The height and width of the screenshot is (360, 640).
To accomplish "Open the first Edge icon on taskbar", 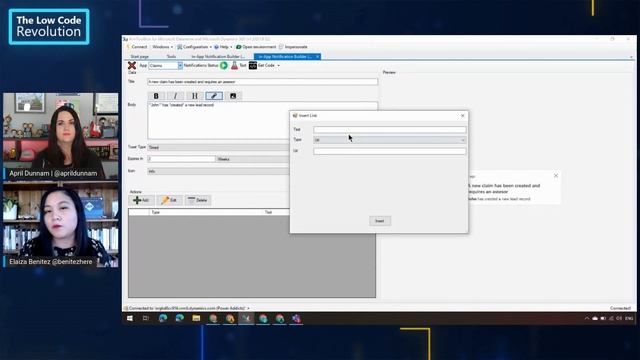I will [x=163, y=318].
